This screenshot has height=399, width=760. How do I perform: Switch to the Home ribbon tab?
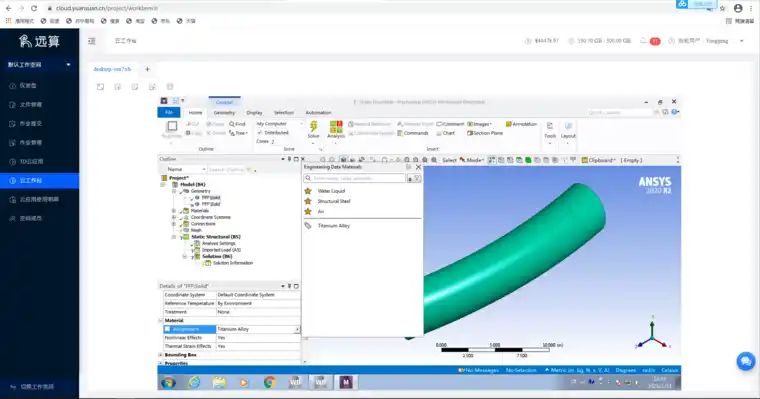(195, 112)
